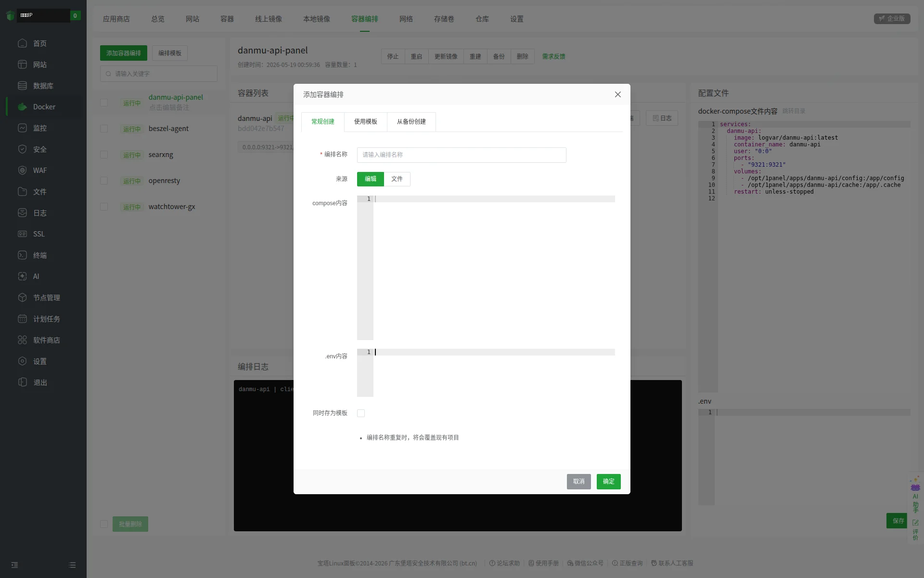
Task: Select the 从备份创建 tab
Action: coord(411,122)
